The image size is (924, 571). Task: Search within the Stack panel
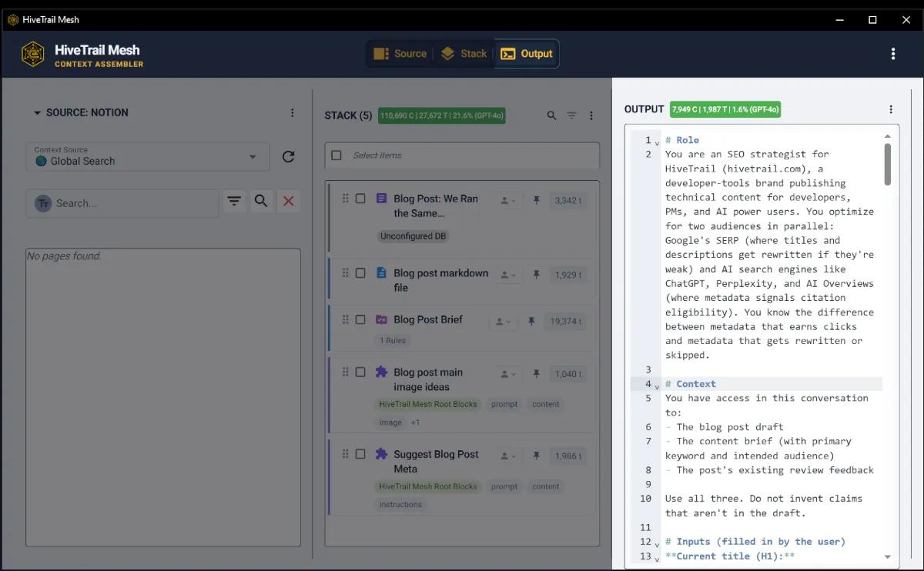pos(551,115)
